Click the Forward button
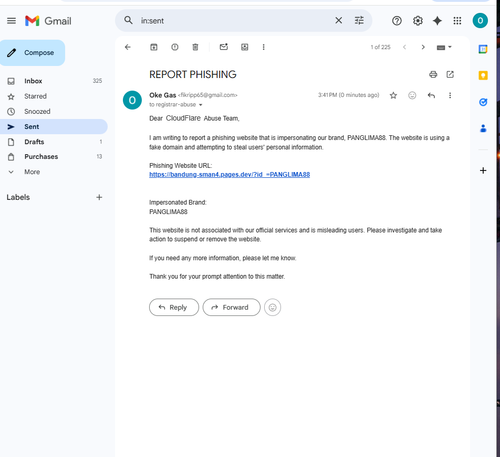The image size is (500, 457). coord(231,307)
